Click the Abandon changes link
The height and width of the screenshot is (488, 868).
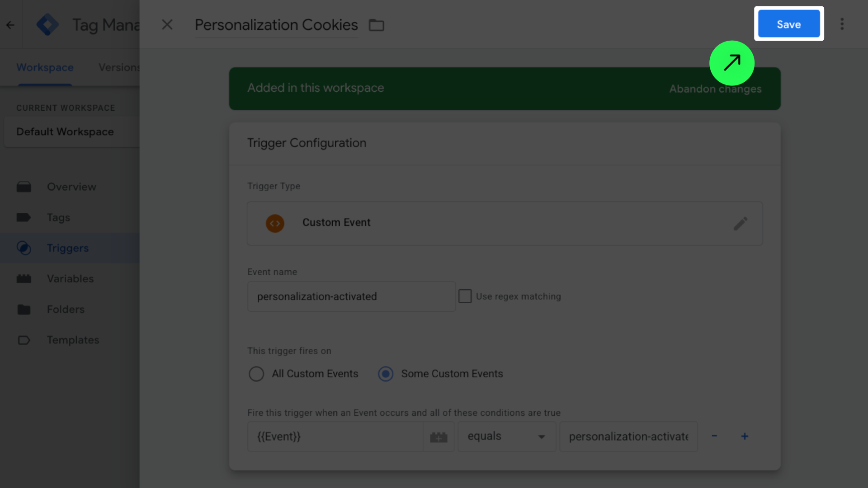(715, 89)
